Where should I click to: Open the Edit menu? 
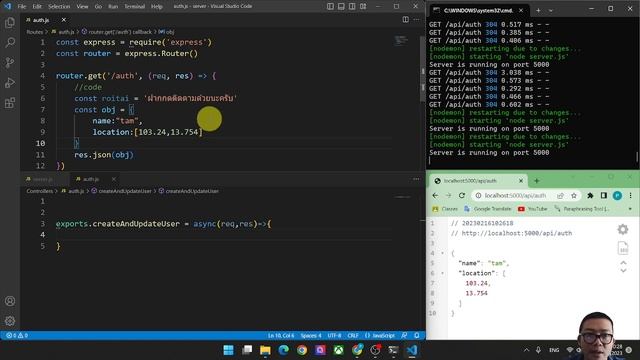[37, 7]
